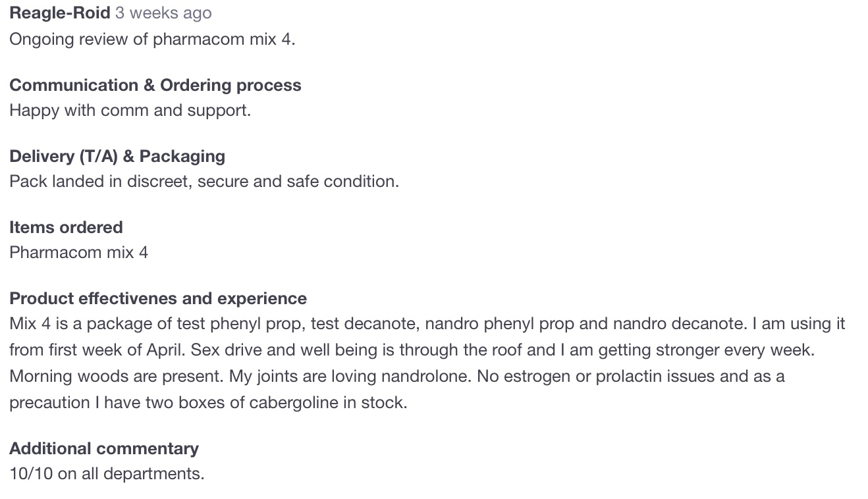
Task: Click the "Morning woods are present" sentence
Action: [117, 377]
